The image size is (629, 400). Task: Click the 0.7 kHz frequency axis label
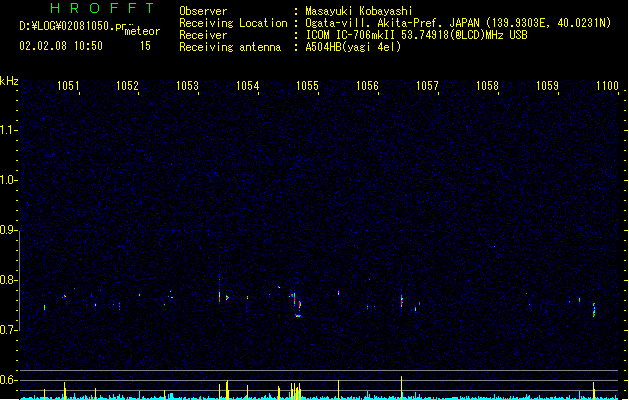click(8, 330)
